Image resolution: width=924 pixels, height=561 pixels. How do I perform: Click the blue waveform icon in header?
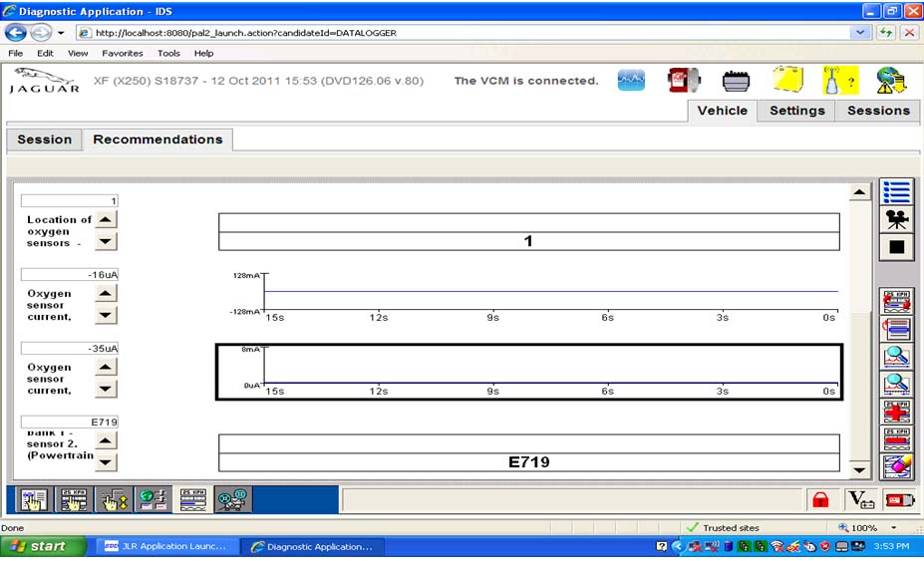coord(631,81)
